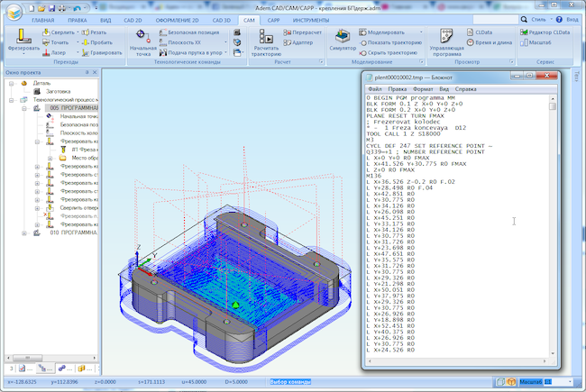Launch the Симулятор simulation tool

(x=343, y=38)
